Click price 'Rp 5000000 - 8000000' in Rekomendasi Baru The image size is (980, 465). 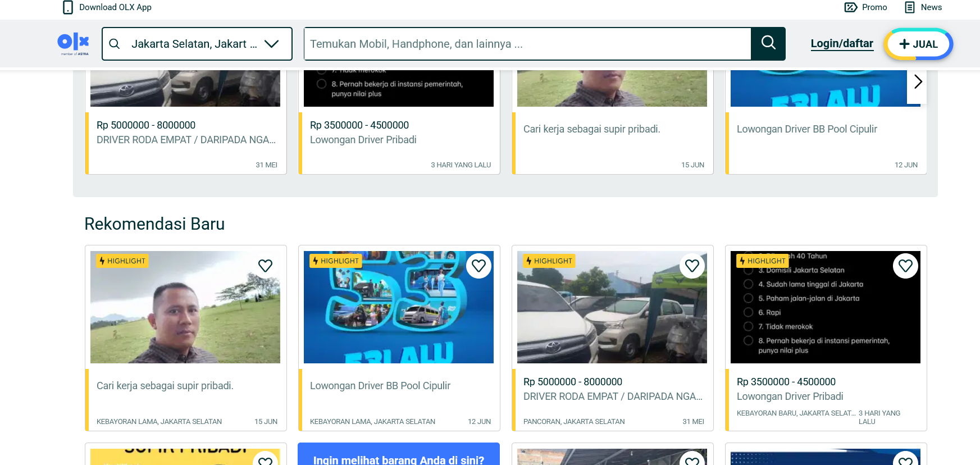573,382
